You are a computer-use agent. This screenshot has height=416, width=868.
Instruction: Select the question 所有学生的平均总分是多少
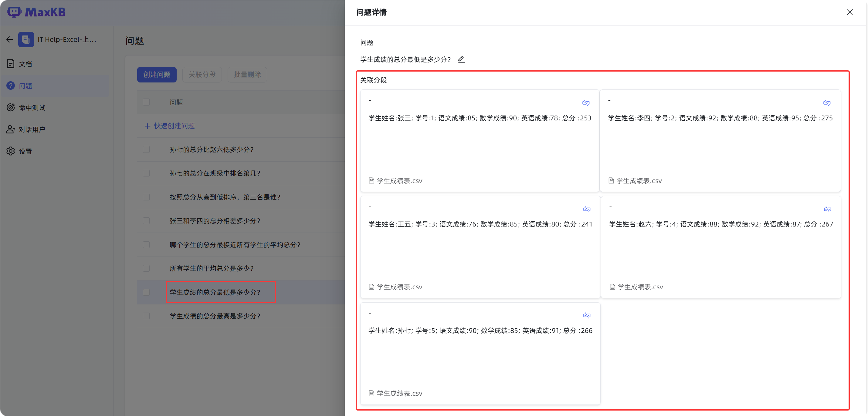(211, 268)
